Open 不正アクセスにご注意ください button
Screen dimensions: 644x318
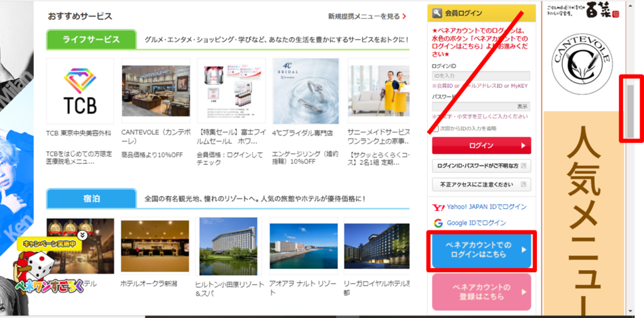coord(481,185)
